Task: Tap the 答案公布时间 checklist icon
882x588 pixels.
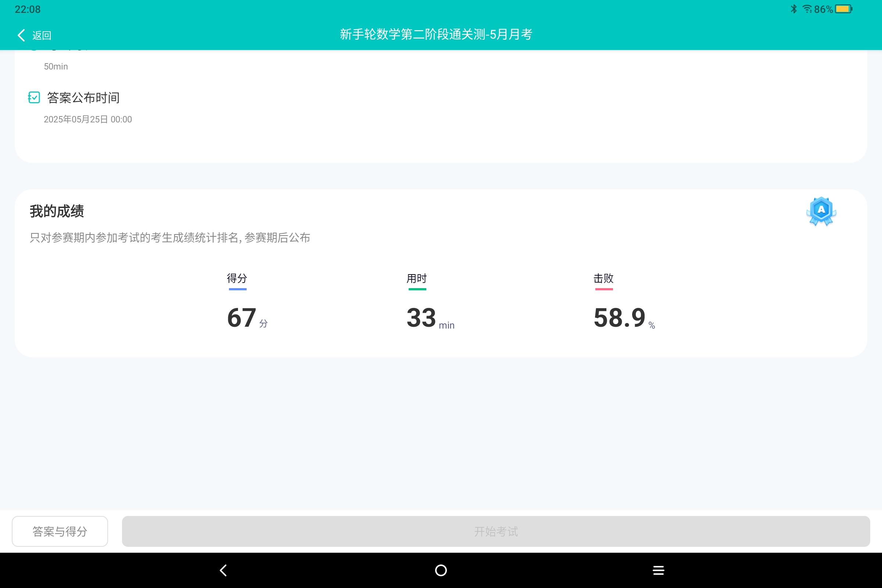Action: pos(34,97)
